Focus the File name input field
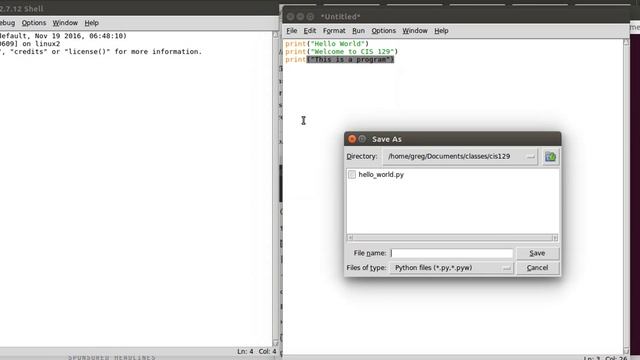This screenshot has width=640, height=360. coord(451,253)
